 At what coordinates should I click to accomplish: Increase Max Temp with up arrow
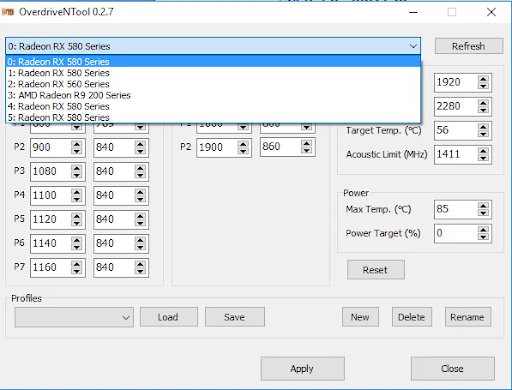click(x=483, y=206)
